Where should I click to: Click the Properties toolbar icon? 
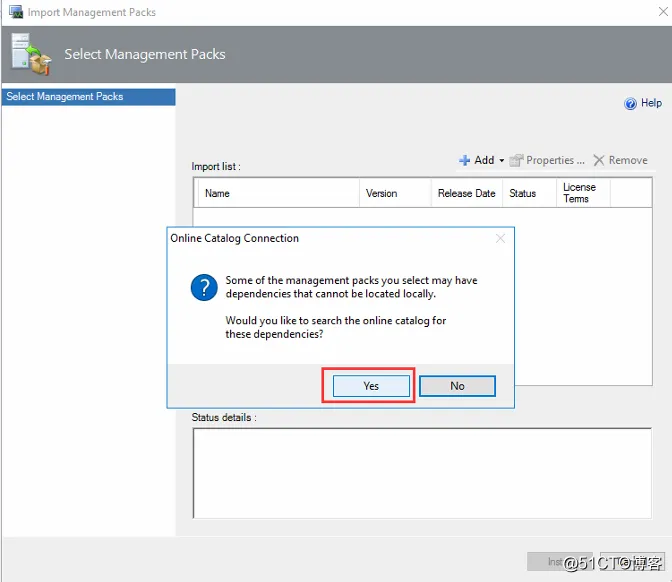click(516, 160)
